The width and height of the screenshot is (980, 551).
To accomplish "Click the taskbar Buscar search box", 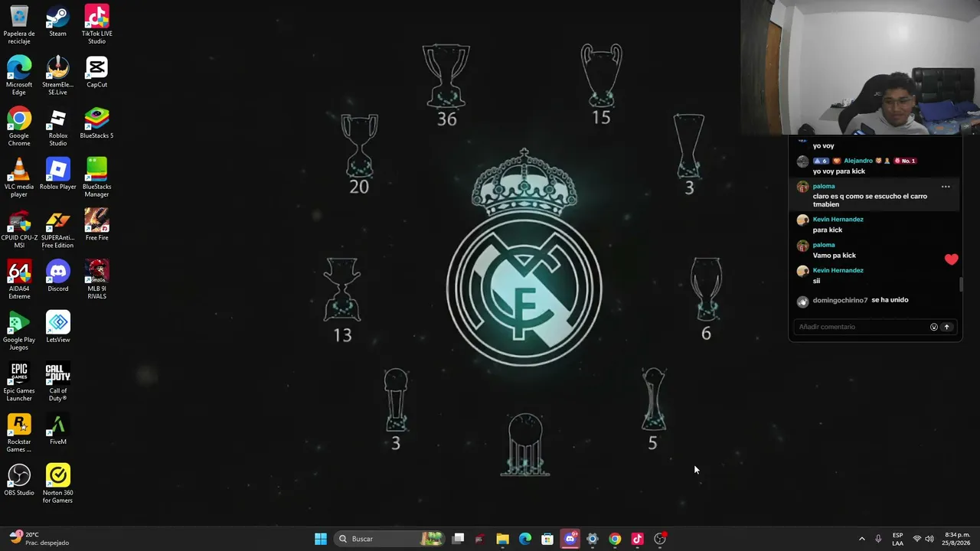I will (390, 539).
